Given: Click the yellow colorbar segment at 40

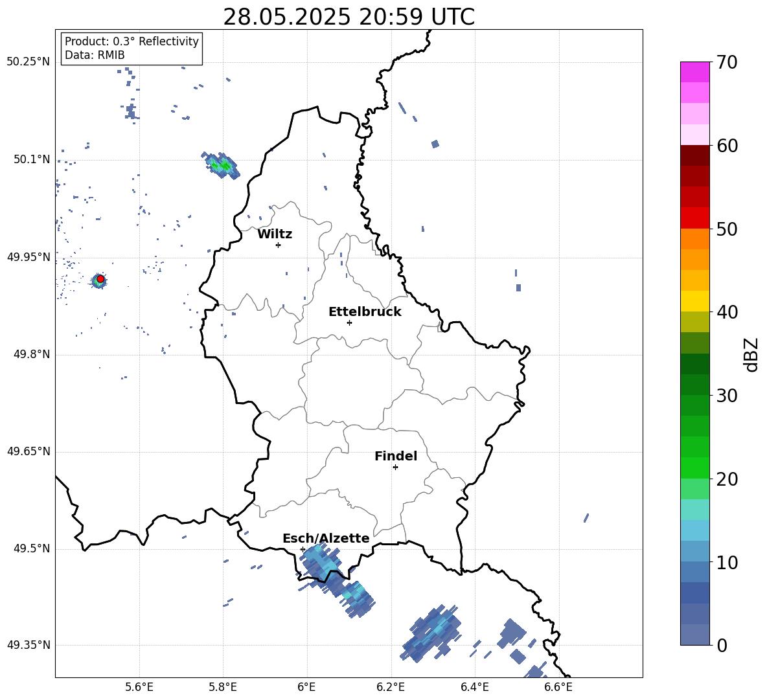Looking at the screenshot, I should (694, 301).
